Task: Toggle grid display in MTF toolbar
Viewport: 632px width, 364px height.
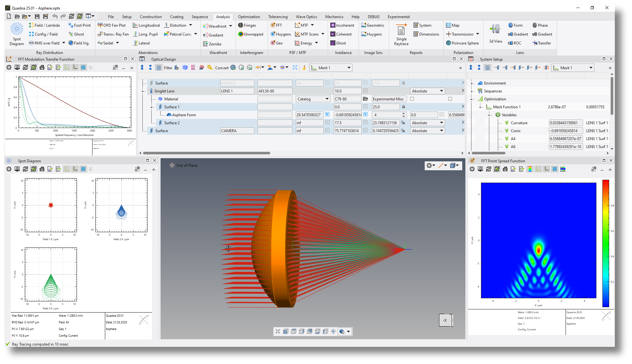Action: tap(83, 67)
